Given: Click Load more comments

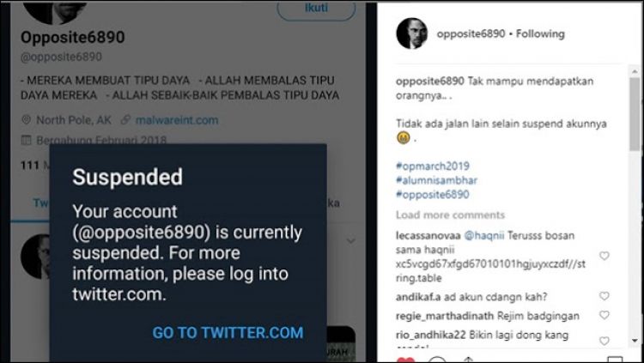Looking at the screenshot, I should pos(450,215).
